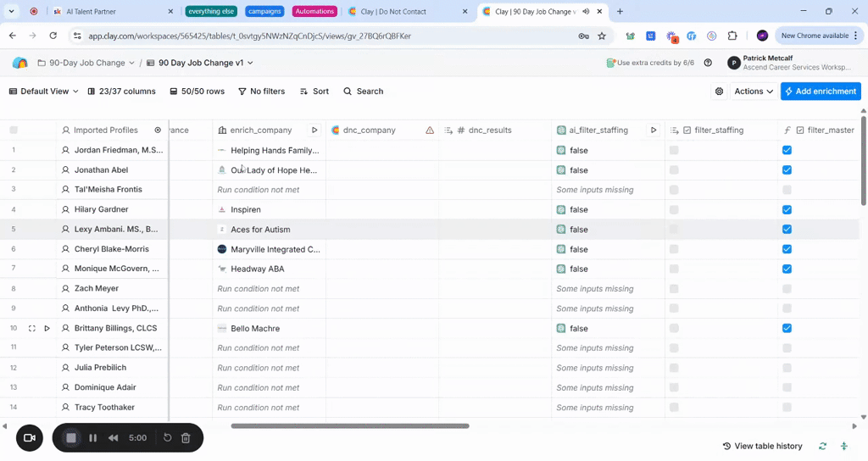Screen dimensions: 868x461
Task: Toggle filter_staffing checkbox for Hilary Gardner row
Action: (674, 209)
